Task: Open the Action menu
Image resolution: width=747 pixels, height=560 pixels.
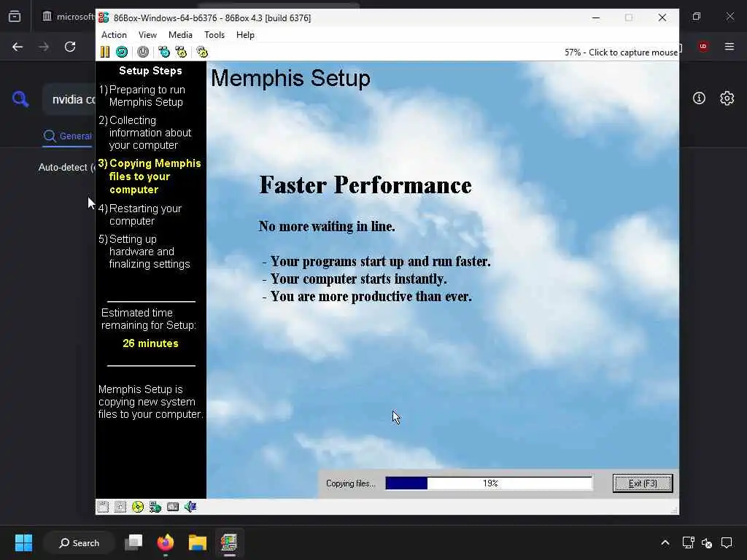Action: coord(114,35)
